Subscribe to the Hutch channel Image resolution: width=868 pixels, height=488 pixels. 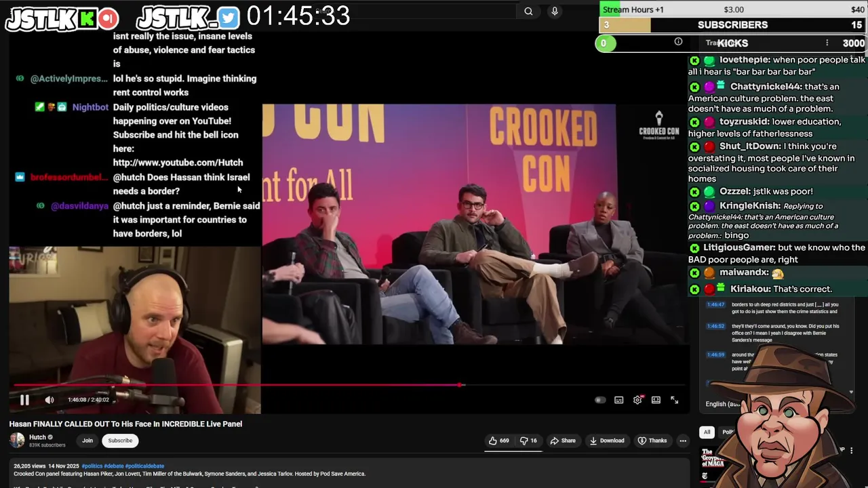(120, 441)
